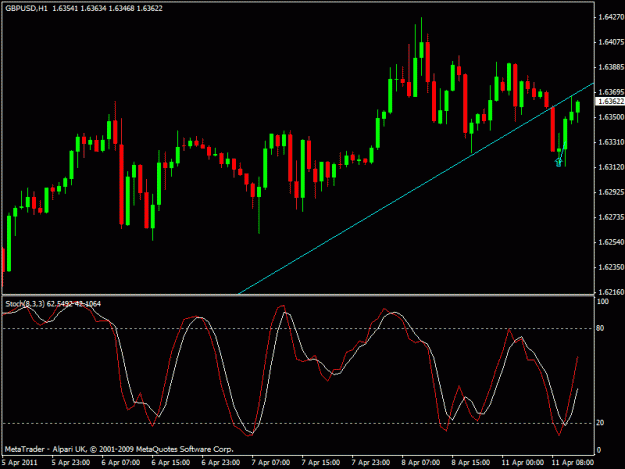Click the 1.63885 price axis label
Image resolution: width=625 pixels, height=469 pixels.
(611, 67)
